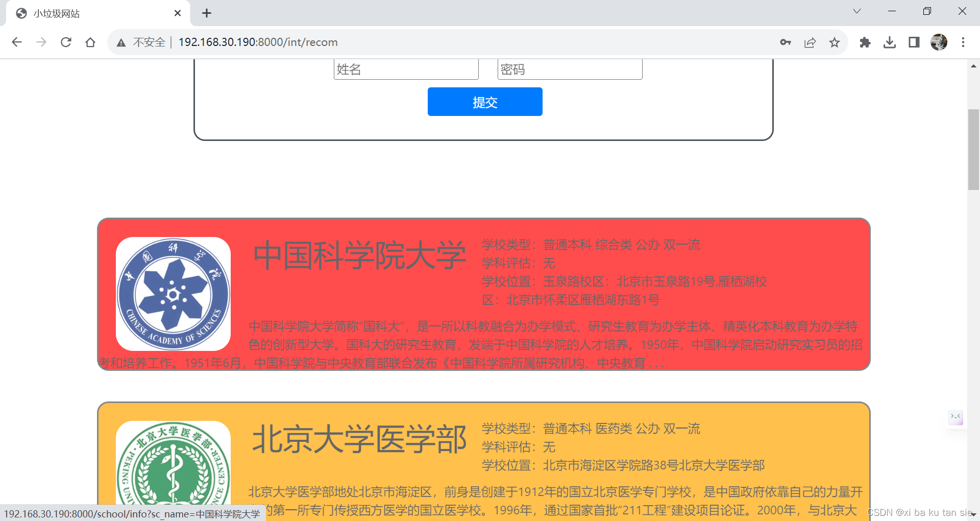The height and width of the screenshot is (521, 980).
Task: Open the browser home page
Action: [90, 42]
